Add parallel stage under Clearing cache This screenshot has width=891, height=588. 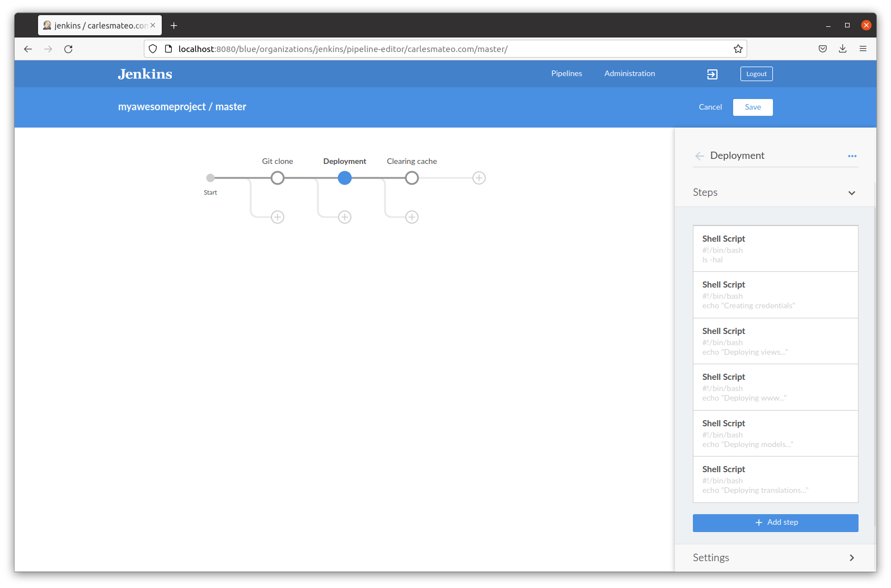pyautogui.click(x=412, y=217)
